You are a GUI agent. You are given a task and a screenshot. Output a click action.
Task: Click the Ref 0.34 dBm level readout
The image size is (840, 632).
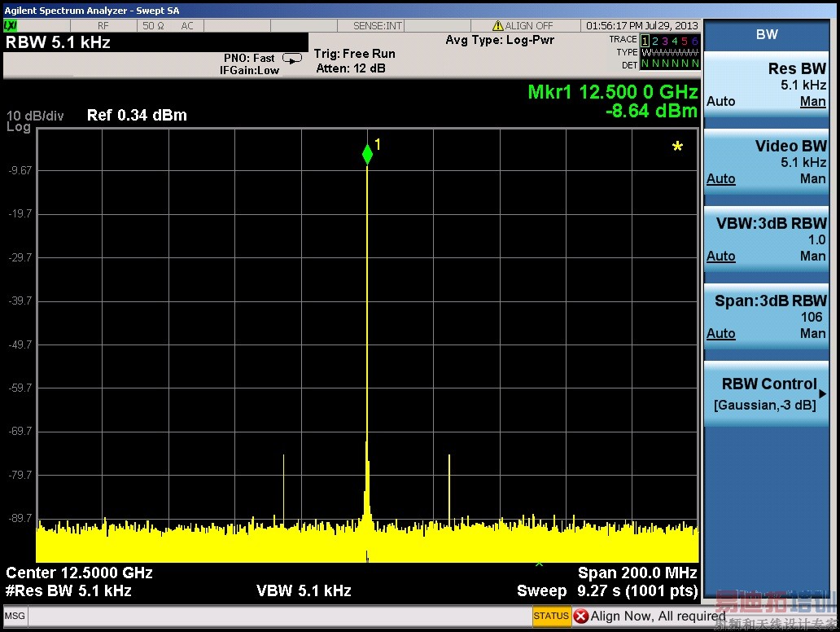click(x=137, y=115)
